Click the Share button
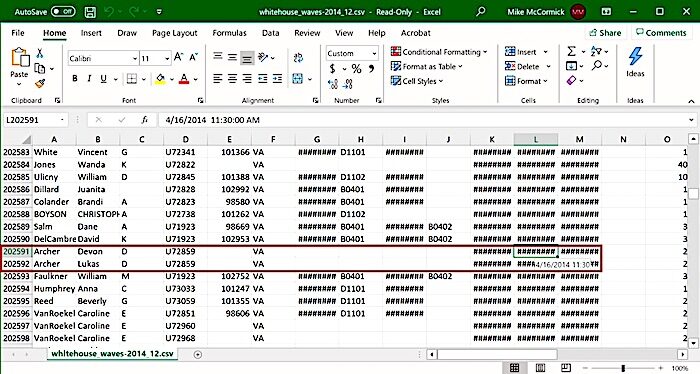This screenshot has width=700, height=374. click(605, 33)
